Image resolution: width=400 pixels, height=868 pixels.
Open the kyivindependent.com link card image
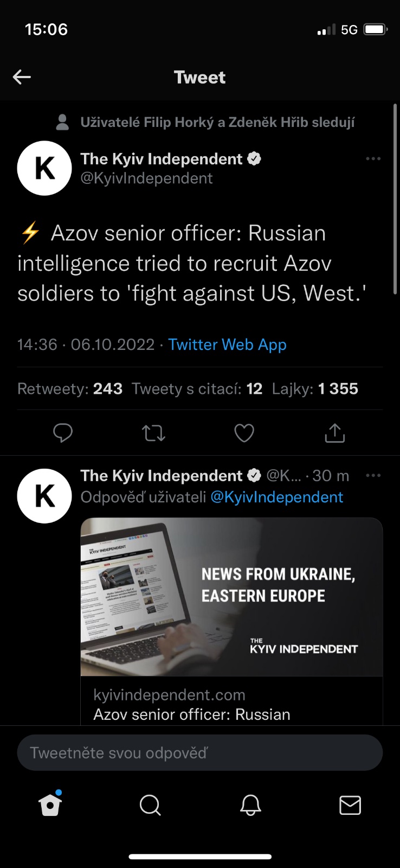point(231,597)
